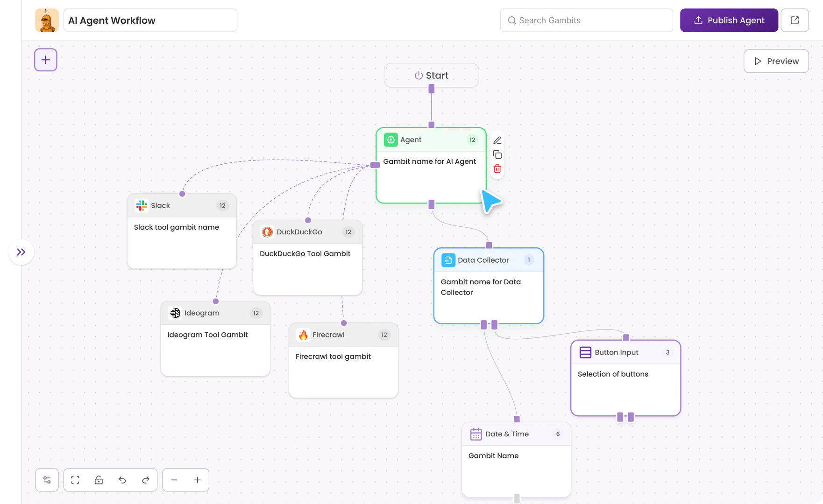The width and height of the screenshot is (823, 504).
Task: Click the flame icon on the Firecrawl node
Action: tap(303, 335)
